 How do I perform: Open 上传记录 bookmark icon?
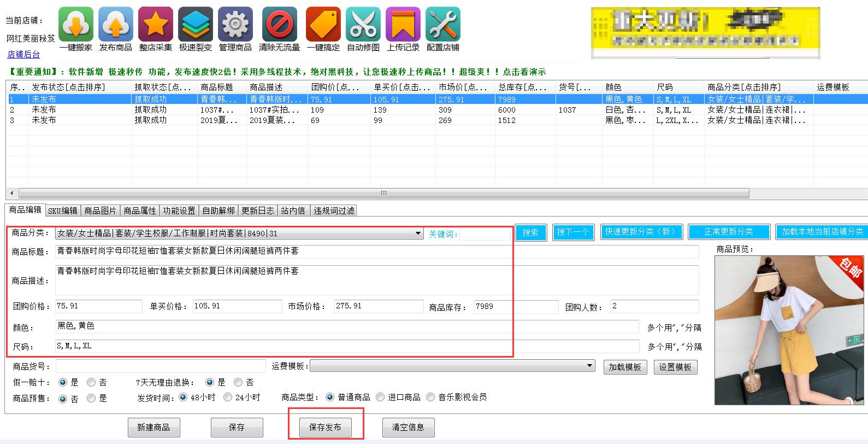coord(403,24)
